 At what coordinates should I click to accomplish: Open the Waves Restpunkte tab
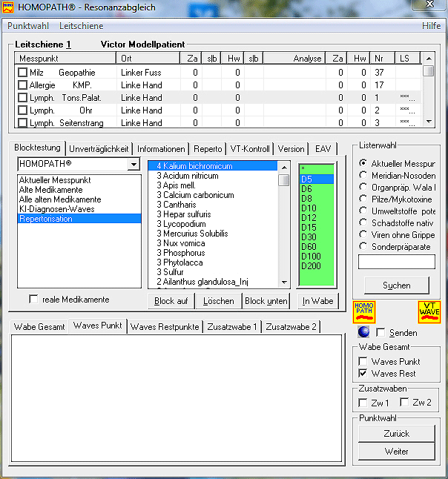[x=165, y=326]
